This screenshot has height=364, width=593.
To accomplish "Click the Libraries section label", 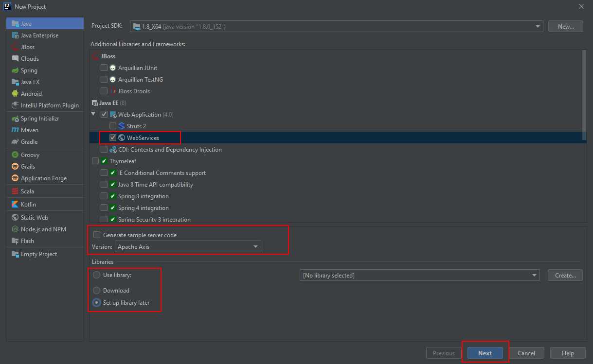I will 103,262.
